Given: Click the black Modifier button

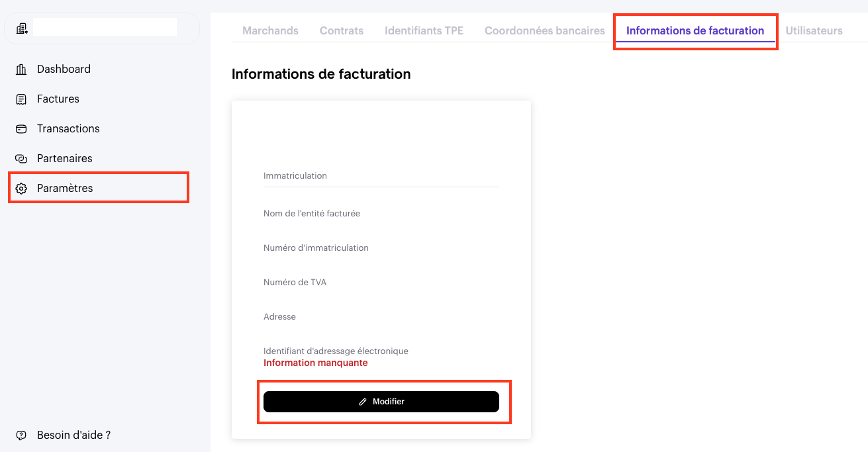Looking at the screenshot, I should [x=381, y=402].
